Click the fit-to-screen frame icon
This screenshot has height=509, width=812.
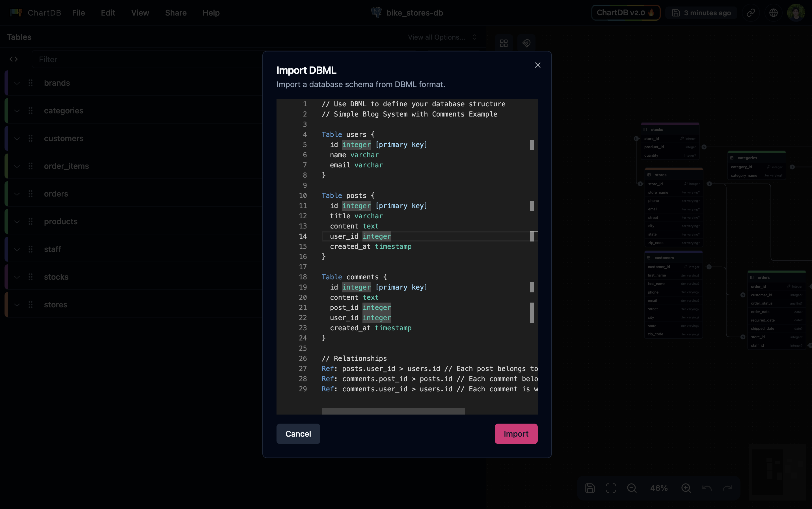611,488
